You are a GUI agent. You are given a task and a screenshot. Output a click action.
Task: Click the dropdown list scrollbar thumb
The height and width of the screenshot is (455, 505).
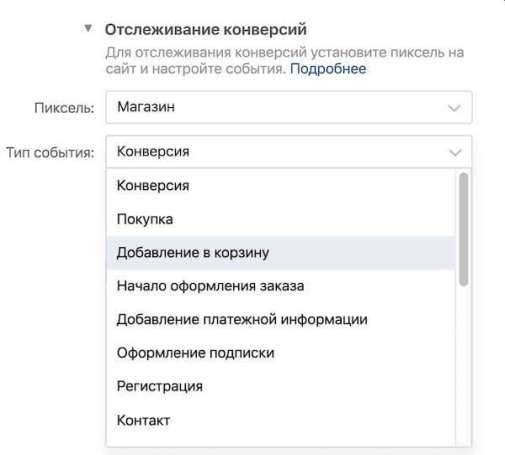point(463,229)
